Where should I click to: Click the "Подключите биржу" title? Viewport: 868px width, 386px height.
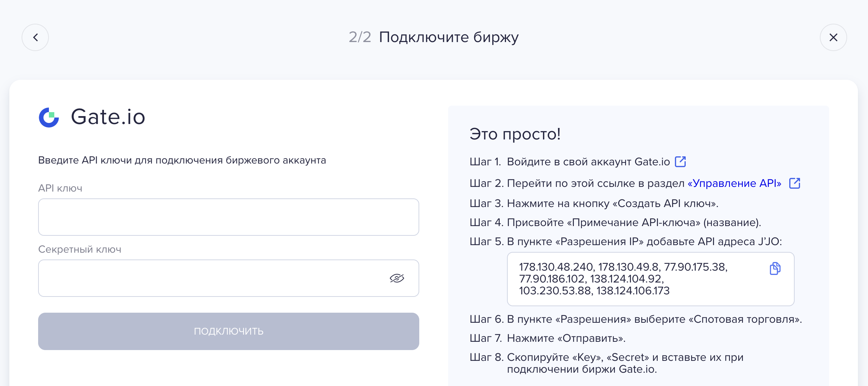click(449, 37)
